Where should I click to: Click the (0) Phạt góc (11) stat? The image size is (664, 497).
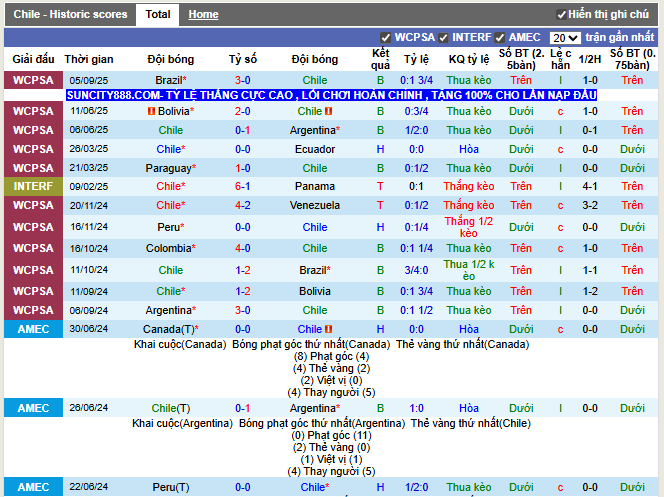331,435
